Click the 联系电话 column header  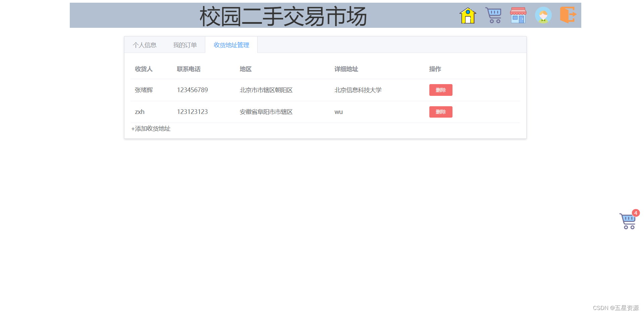coord(189,69)
